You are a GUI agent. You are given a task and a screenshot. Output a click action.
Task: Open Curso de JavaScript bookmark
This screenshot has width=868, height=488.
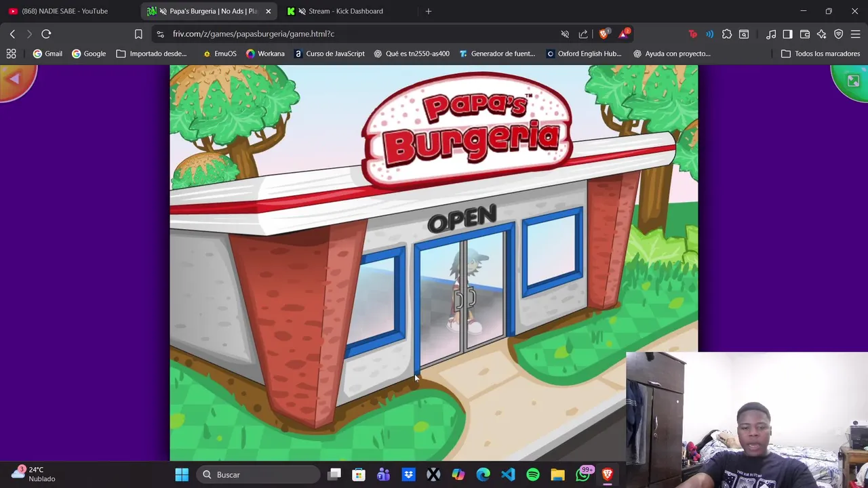pyautogui.click(x=330, y=54)
